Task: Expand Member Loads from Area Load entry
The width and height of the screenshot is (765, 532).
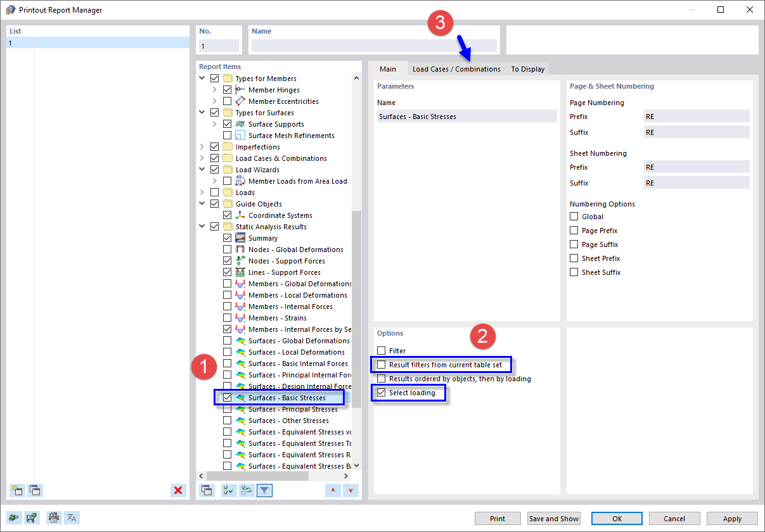Action: (214, 180)
